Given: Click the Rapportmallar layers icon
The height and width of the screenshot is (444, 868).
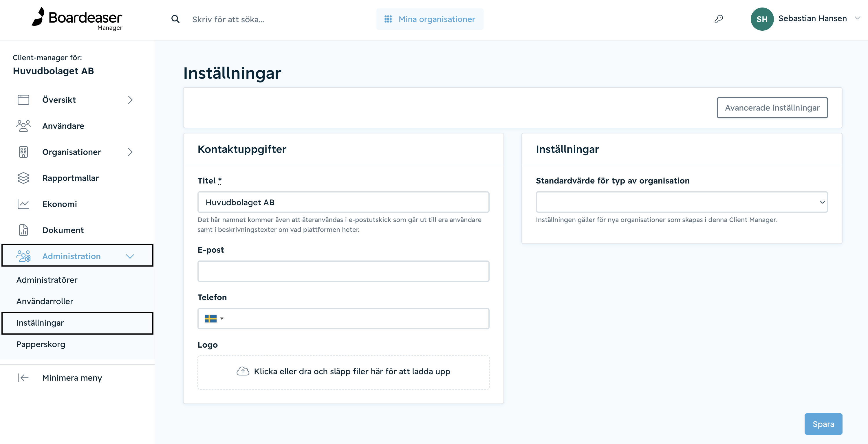Looking at the screenshot, I should [23, 178].
